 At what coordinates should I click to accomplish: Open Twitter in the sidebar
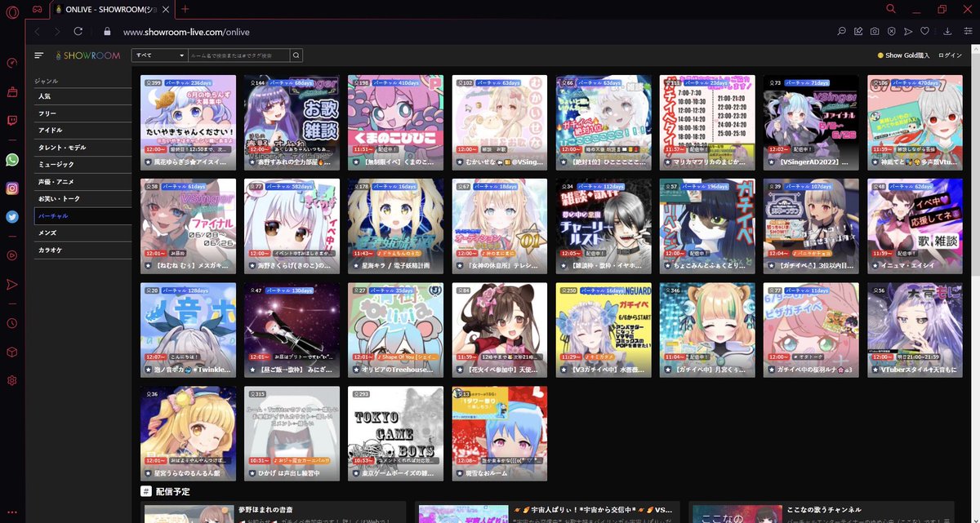11,217
